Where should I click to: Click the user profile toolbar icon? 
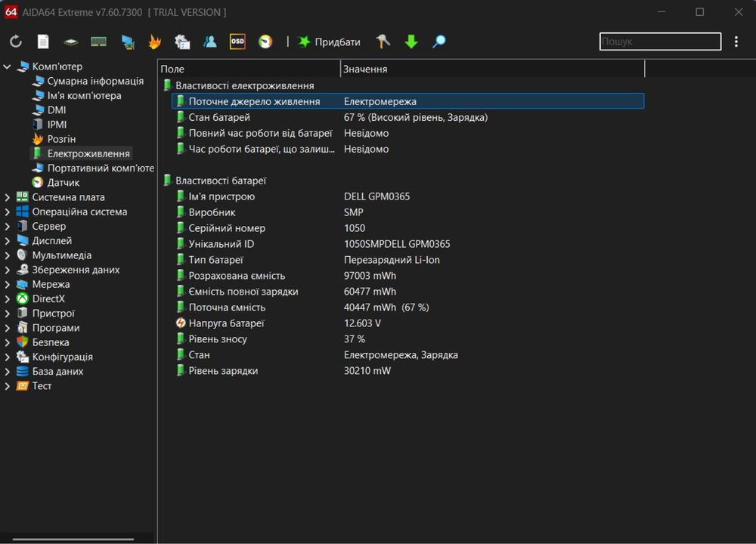point(209,42)
